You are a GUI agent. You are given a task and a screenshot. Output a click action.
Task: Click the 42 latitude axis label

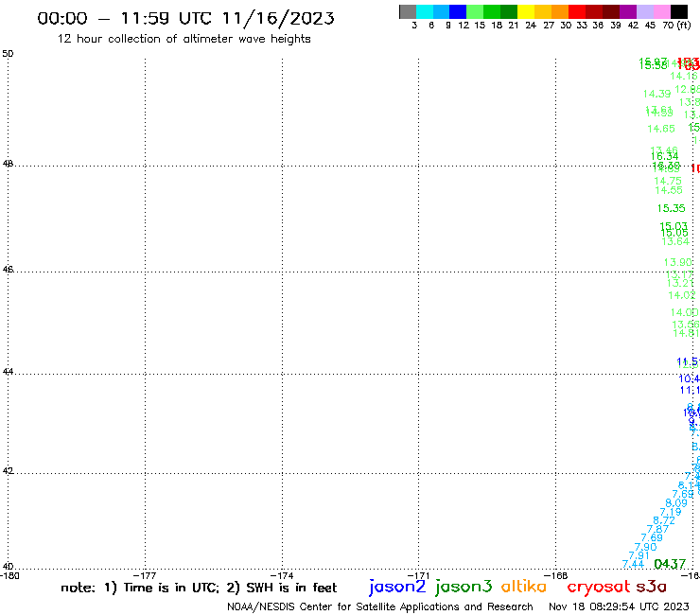coord(8,471)
